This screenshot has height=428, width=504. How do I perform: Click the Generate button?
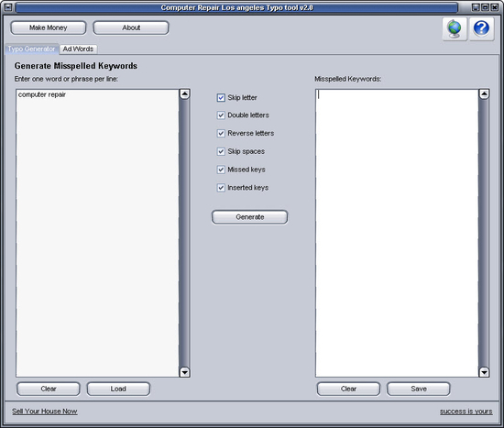pyautogui.click(x=250, y=217)
